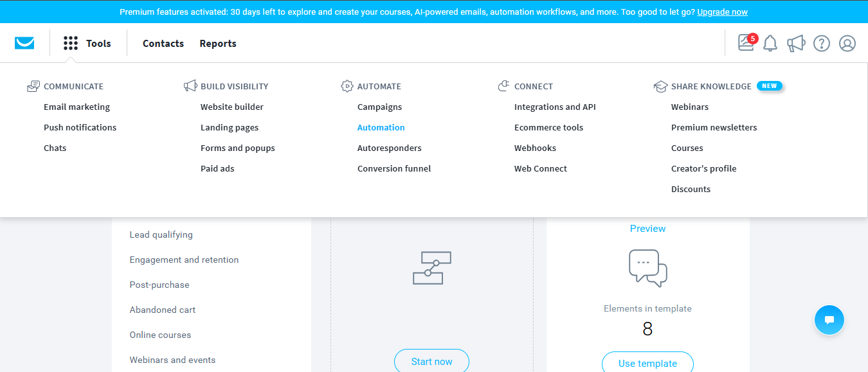Open help using the question mark icon
The height and width of the screenshot is (372, 868).
click(x=821, y=43)
